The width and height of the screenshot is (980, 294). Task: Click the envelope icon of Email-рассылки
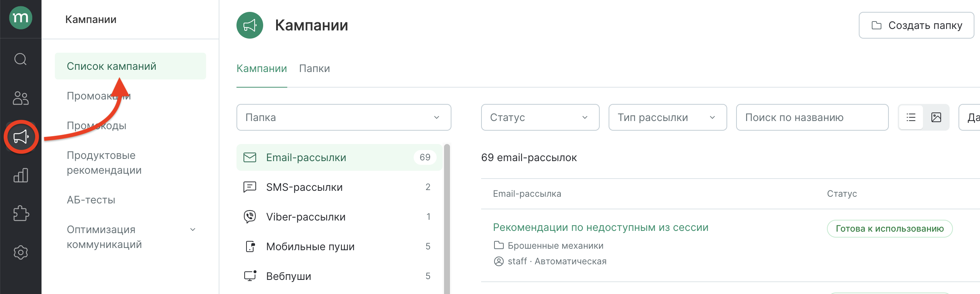point(249,157)
